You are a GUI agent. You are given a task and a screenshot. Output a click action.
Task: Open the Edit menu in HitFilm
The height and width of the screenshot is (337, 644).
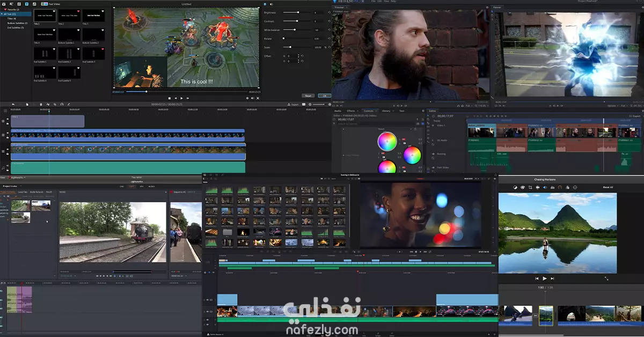point(379,1)
